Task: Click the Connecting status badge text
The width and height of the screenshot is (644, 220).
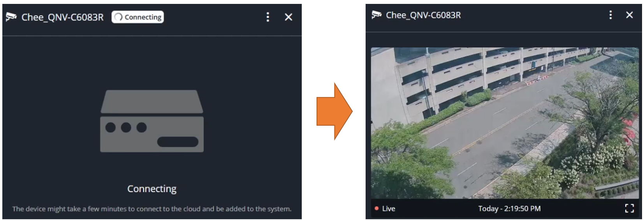Action: tap(143, 17)
